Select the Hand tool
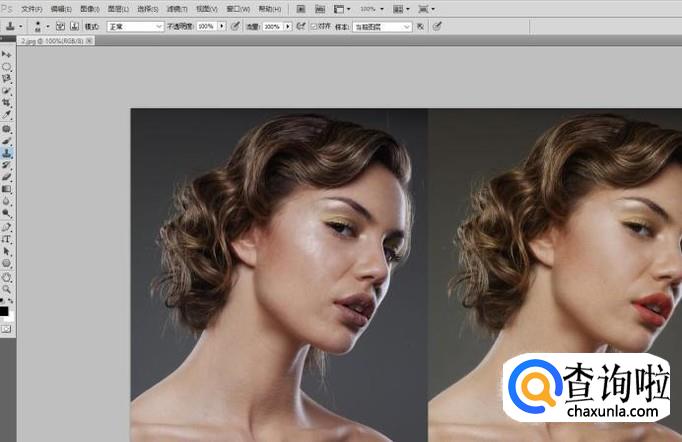The image size is (682, 442). point(6,276)
